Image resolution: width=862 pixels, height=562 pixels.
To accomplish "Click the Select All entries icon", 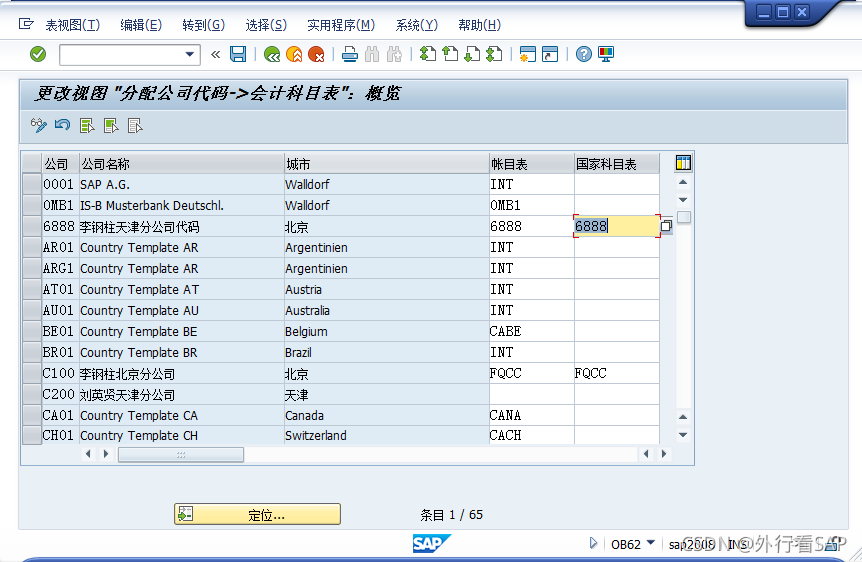I will (x=87, y=126).
